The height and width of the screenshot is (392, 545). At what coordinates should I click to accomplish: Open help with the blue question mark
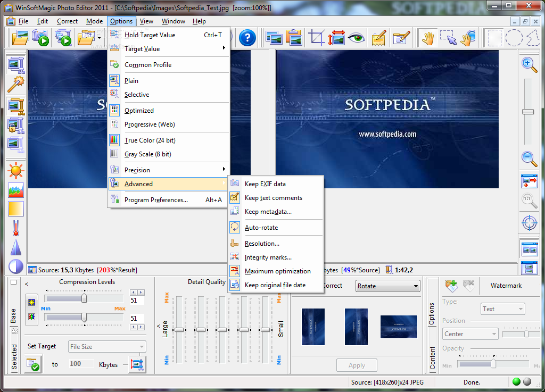click(247, 38)
